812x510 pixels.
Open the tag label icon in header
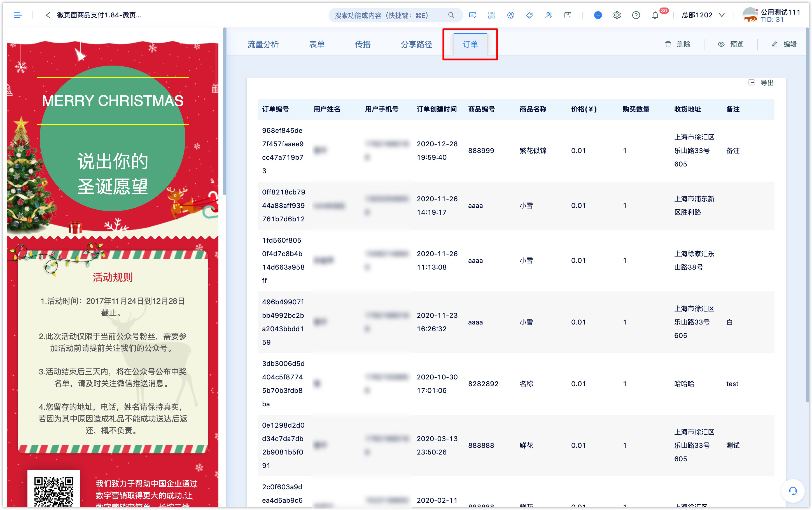pos(530,15)
